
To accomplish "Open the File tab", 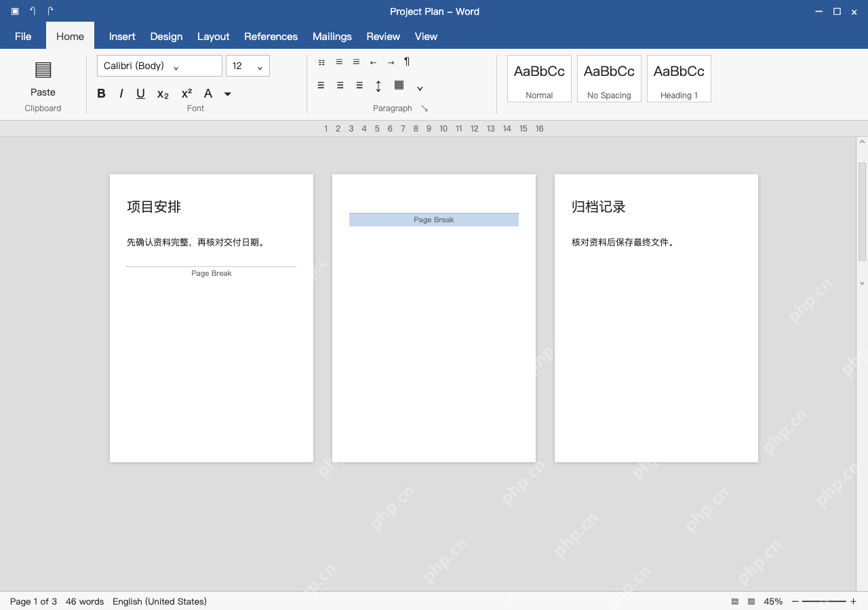I will tap(23, 37).
